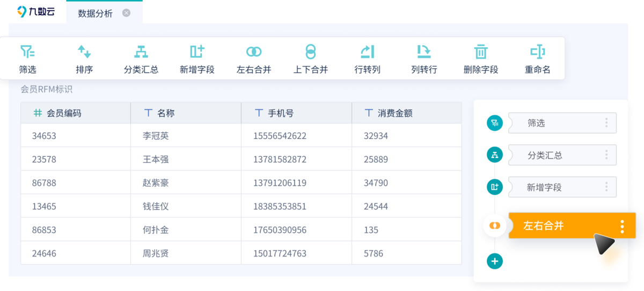Open the 分类汇总 step more-options menu

pyautogui.click(x=606, y=155)
